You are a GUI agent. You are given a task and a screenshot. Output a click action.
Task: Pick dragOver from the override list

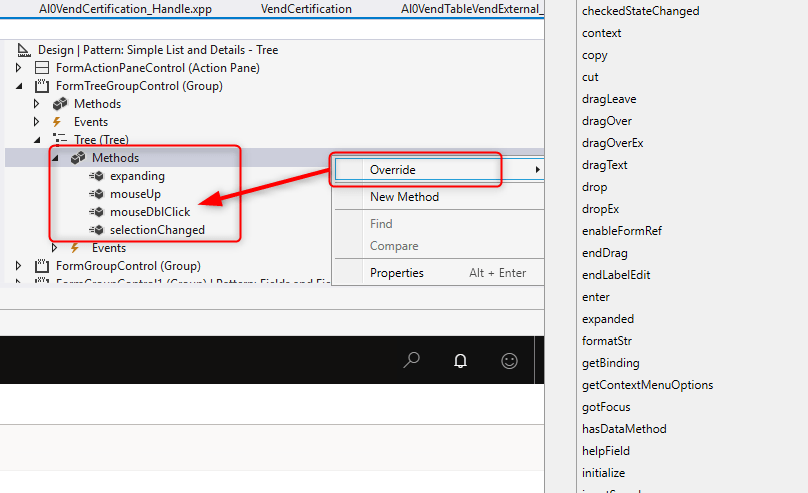[606, 121]
